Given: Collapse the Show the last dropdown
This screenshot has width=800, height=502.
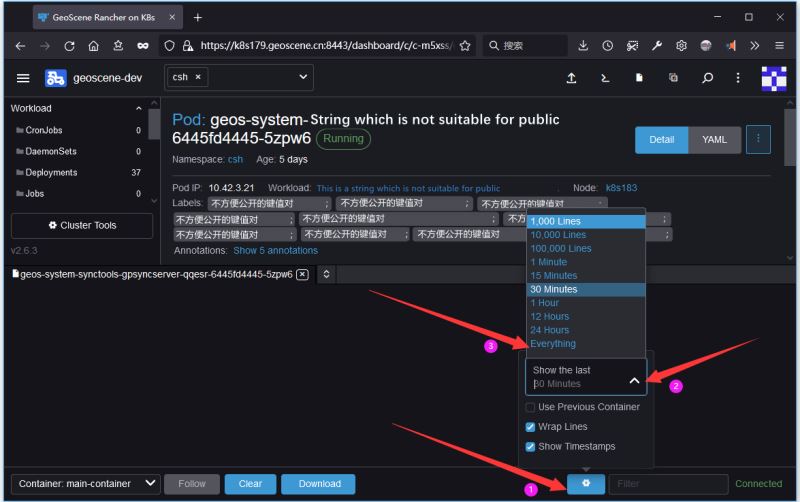Looking at the screenshot, I should pyautogui.click(x=634, y=380).
